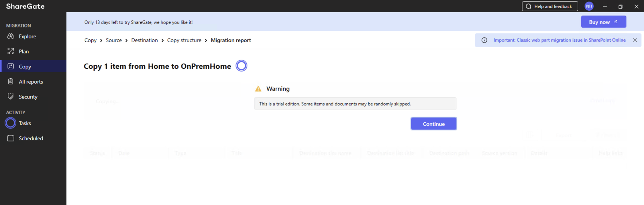Navigate to Source breadcrumb step
The width and height of the screenshot is (644, 205).
[x=114, y=40]
